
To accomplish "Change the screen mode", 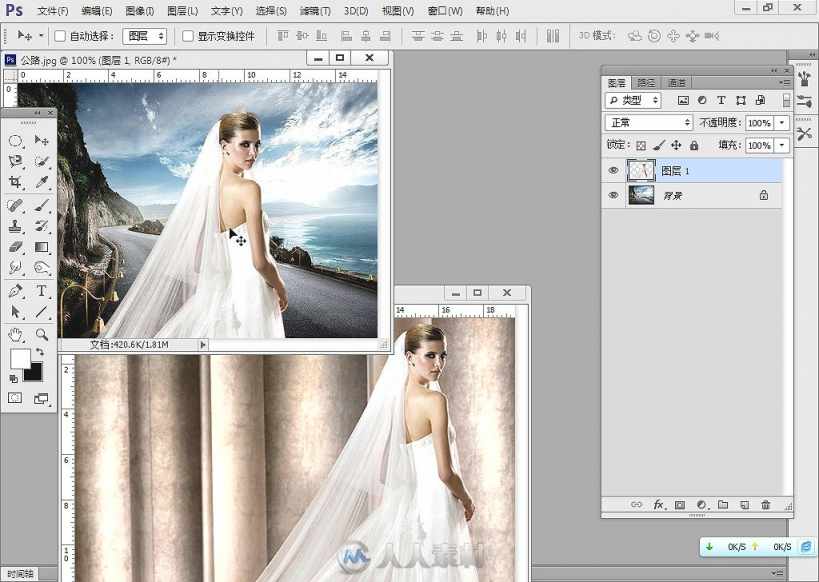I will coord(41,399).
